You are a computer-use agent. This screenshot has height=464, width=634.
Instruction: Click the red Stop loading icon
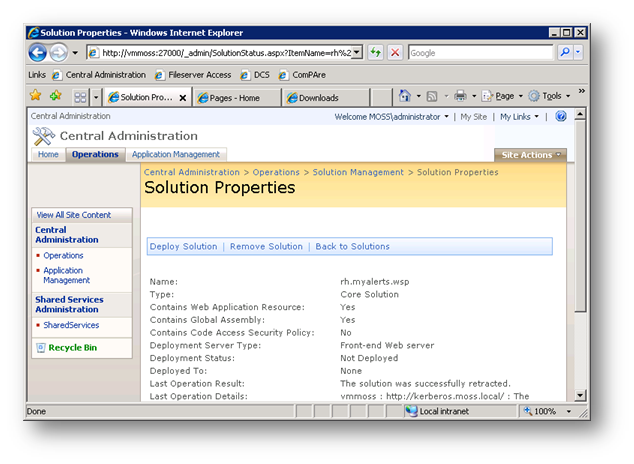pyautogui.click(x=395, y=53)
